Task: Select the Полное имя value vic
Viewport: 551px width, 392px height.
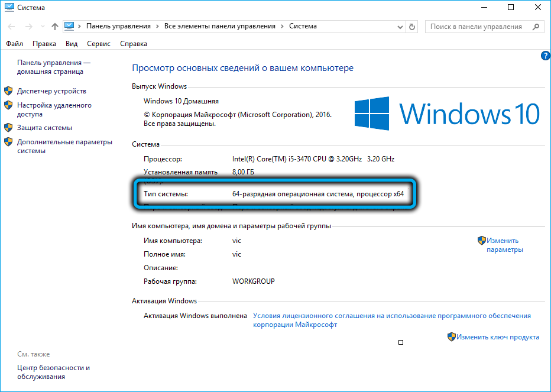Action: point(236,254)
